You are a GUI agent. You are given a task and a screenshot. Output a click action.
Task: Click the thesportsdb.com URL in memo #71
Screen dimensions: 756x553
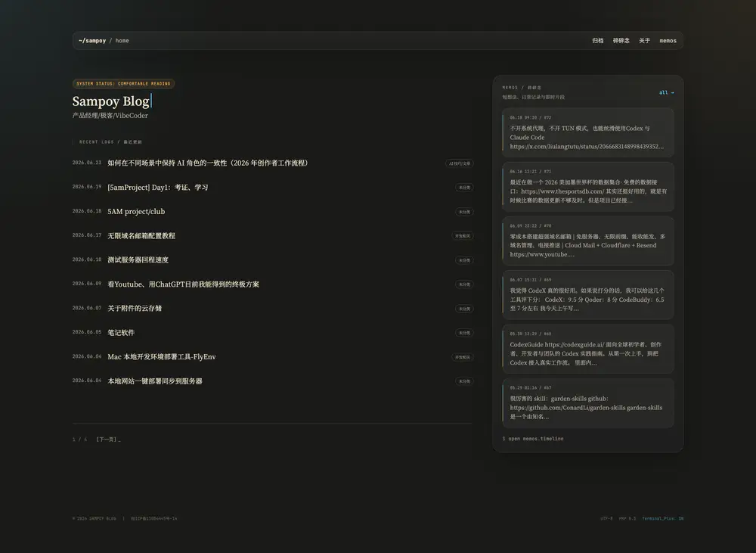(562, 191)
